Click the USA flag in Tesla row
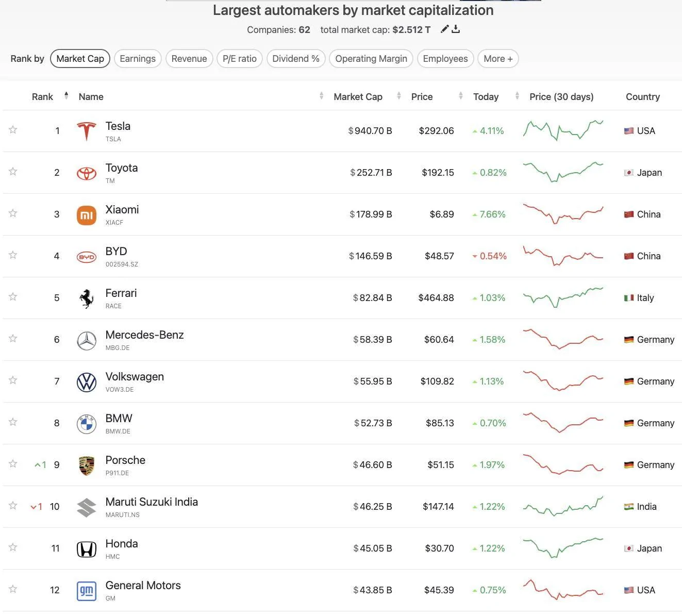Screen dimensions: 682x616 [629, 131]
